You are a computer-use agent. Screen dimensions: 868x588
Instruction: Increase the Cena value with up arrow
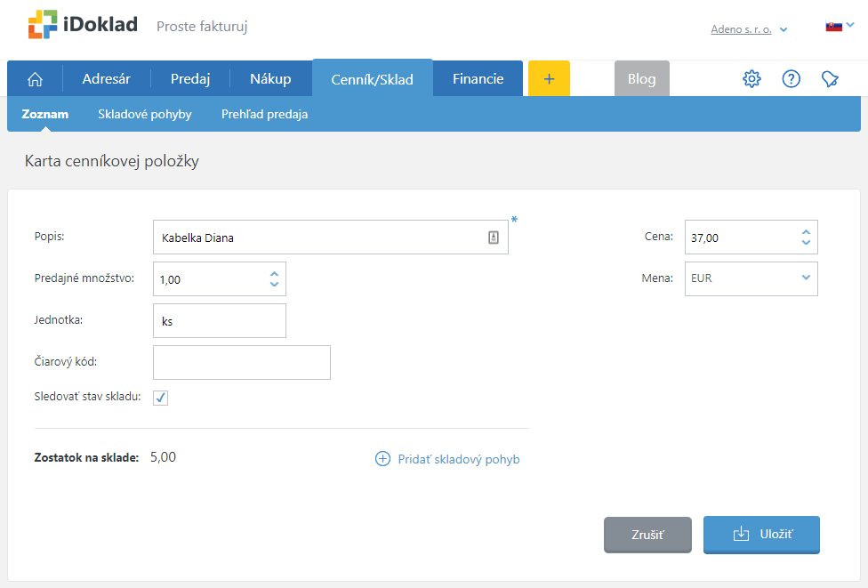pyautogui.click(x=806, y=232)
